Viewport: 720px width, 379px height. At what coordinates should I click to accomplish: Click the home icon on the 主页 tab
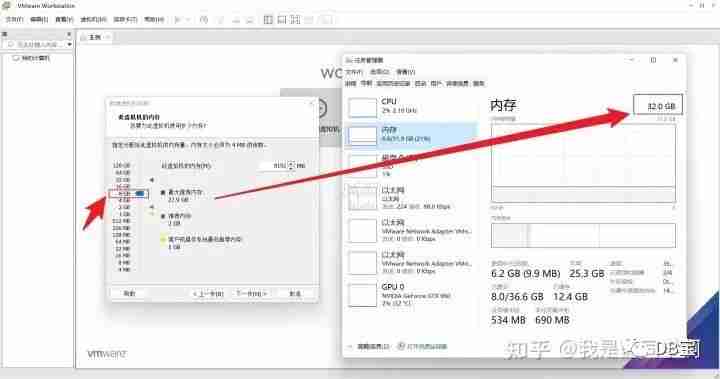(84, 37)
